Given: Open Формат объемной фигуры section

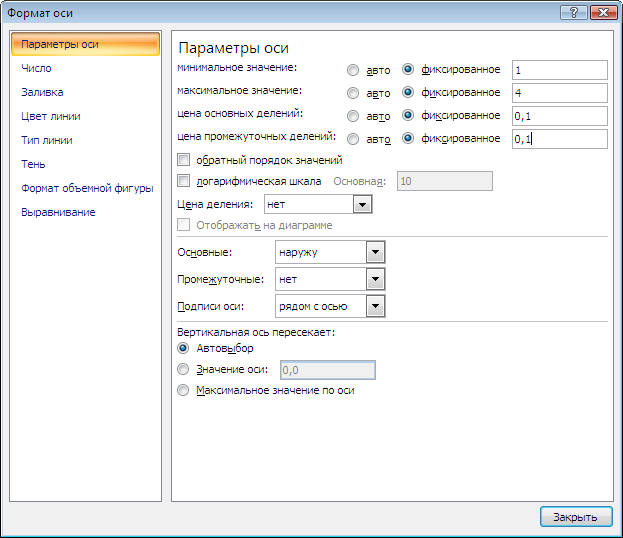Looking at the screenshot, I should click(87, 188).
